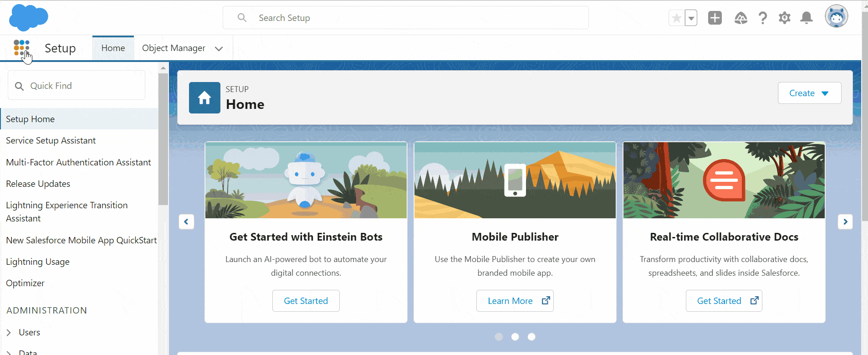The height and width of the screenshot is (355, 868).
Task: Select Setup Home in sidebar
Action: pos(79,119)
